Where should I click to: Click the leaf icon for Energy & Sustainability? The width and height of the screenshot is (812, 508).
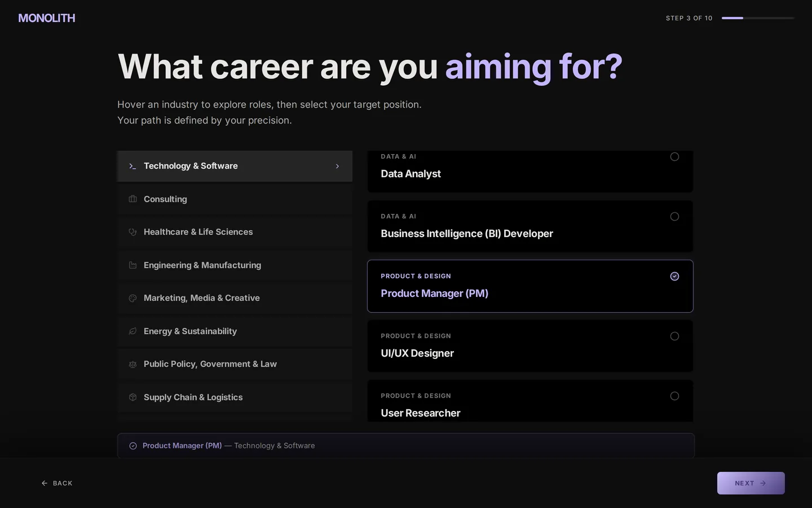[x=133, y=331]
